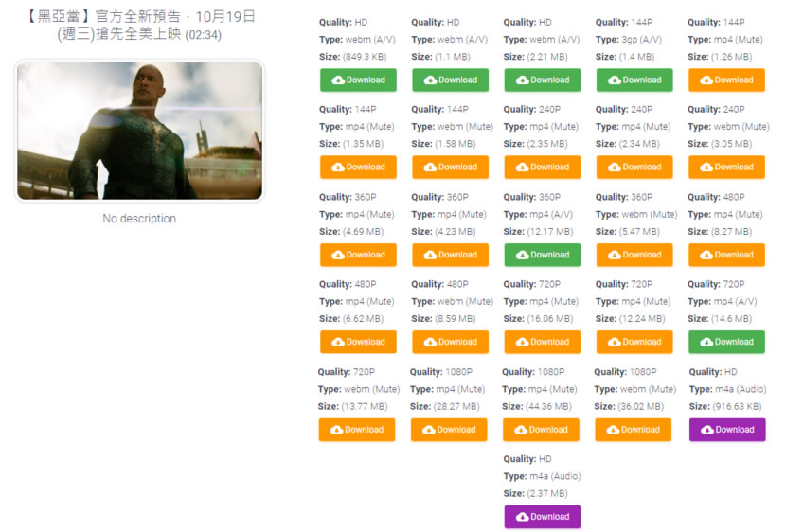786x532 pixels.
Task: Download the 1.1 MB HD webm file
Action: [x=450, y=80]
